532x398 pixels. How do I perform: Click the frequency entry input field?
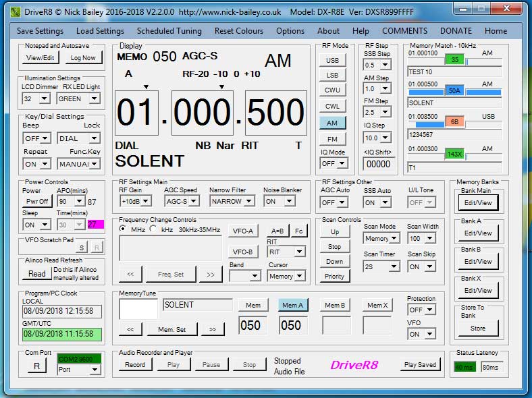point(170,248)
